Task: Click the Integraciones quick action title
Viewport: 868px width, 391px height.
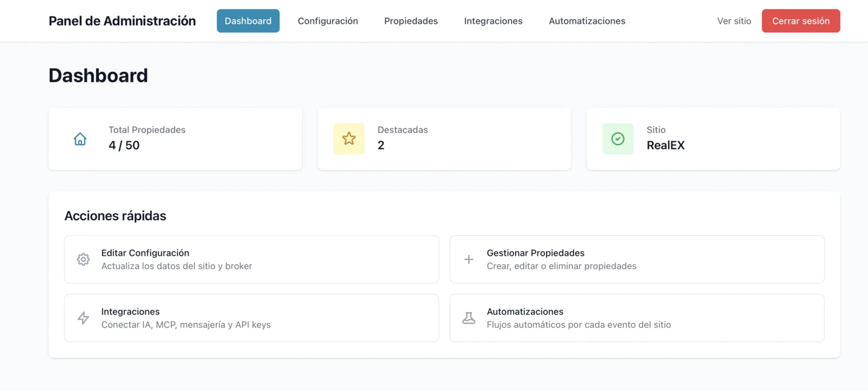Action: pyautogui.click(x=130, y=312)
